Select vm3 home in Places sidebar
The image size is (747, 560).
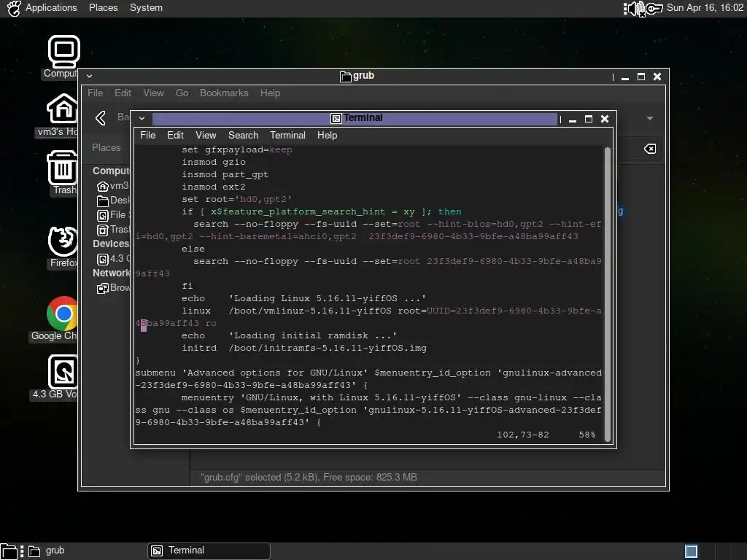(x=112, y=186)
